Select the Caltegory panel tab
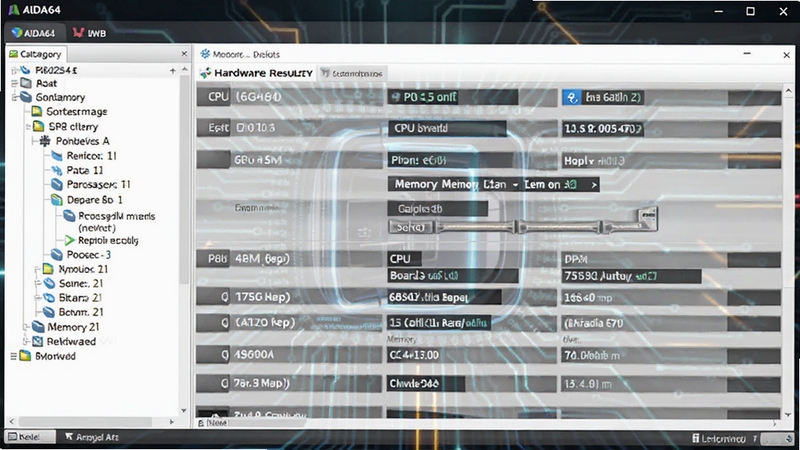Viewport: 800px width, 450px height. click(x=36, y=54)
